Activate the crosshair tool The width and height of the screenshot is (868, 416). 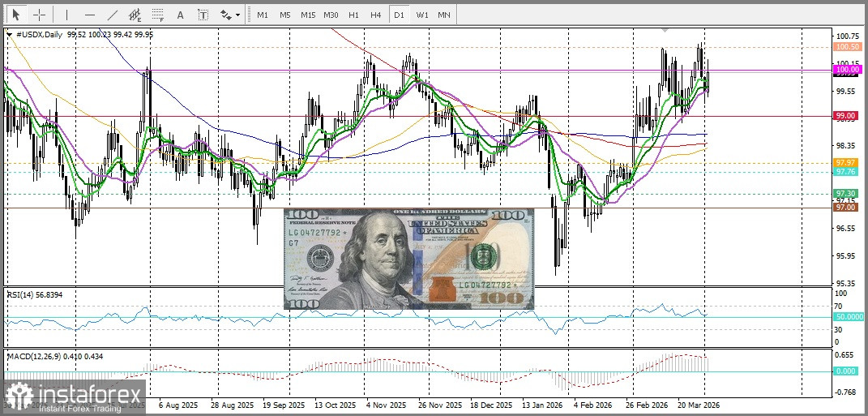(x=39, y=15)
